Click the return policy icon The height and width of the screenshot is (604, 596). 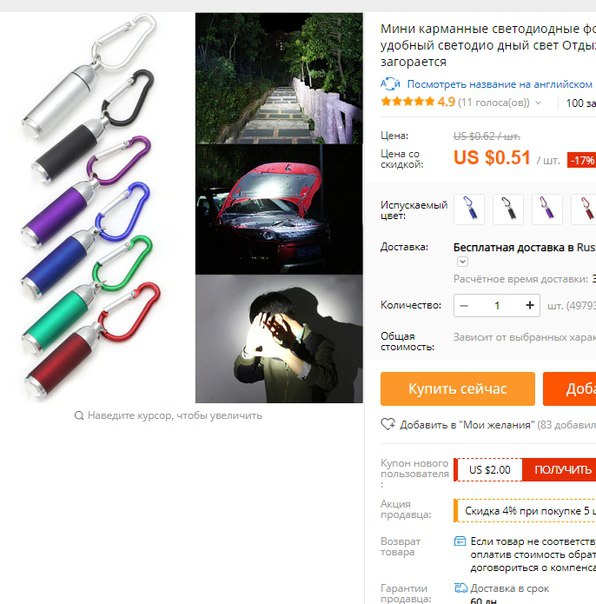pos(460,541)
